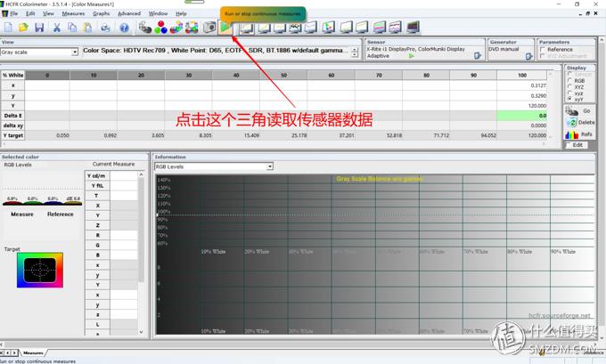Open the Measures menu
This screenshot has height=364, width=606.
73,13
